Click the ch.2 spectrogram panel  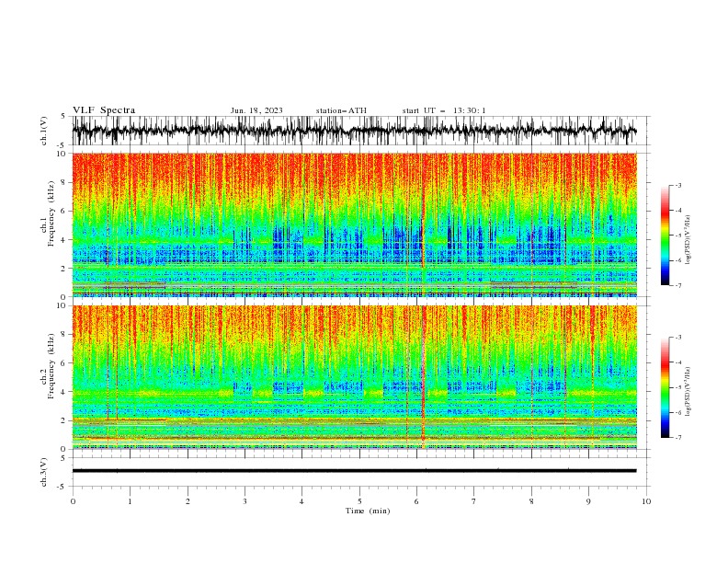point(354,377)
